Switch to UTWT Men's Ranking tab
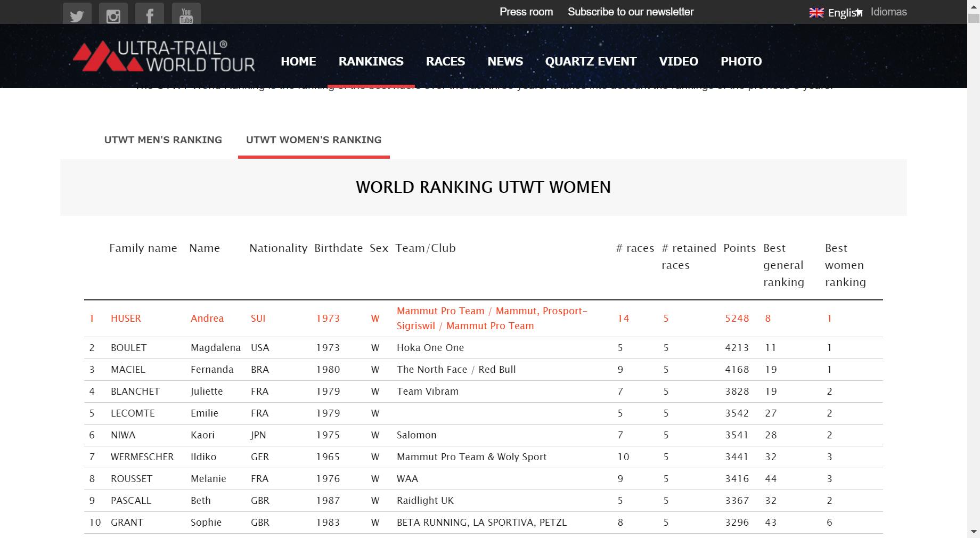Viewport: 980px width, 538px height. point(163,140)
